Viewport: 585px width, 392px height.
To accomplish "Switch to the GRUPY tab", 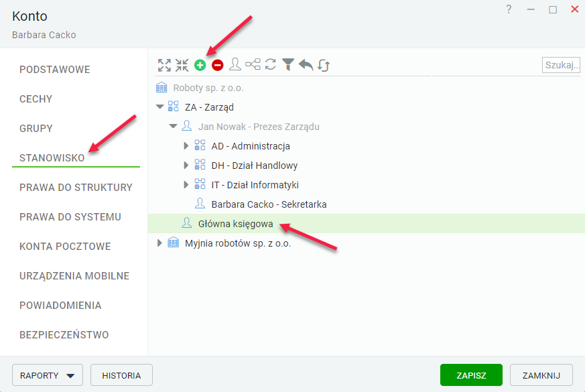I will click(x=36, y=129).
